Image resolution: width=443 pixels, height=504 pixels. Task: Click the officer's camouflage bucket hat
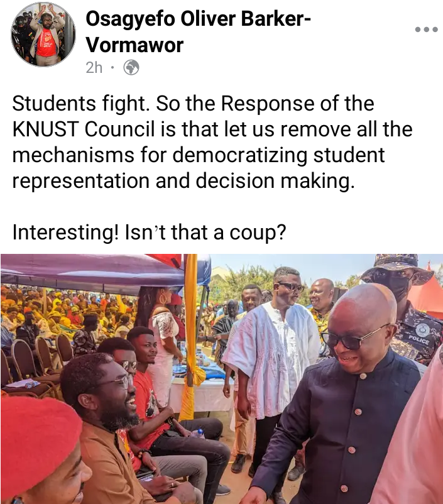click(397, 268)
